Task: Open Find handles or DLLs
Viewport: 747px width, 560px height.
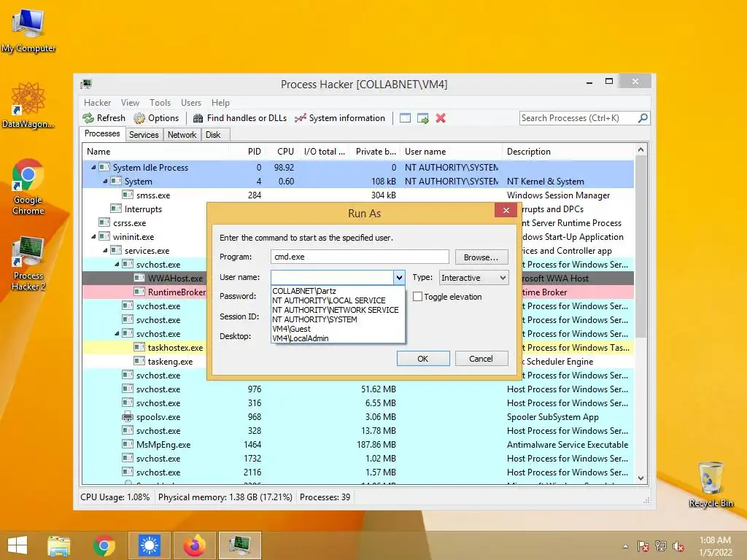Action: [x=240, y=118]
